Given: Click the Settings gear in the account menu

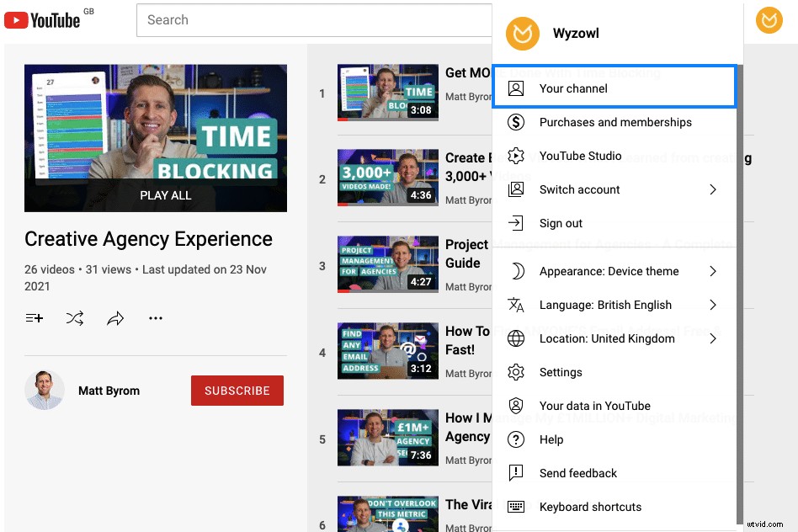Looking at the screenshot, I should click(516, 372).
